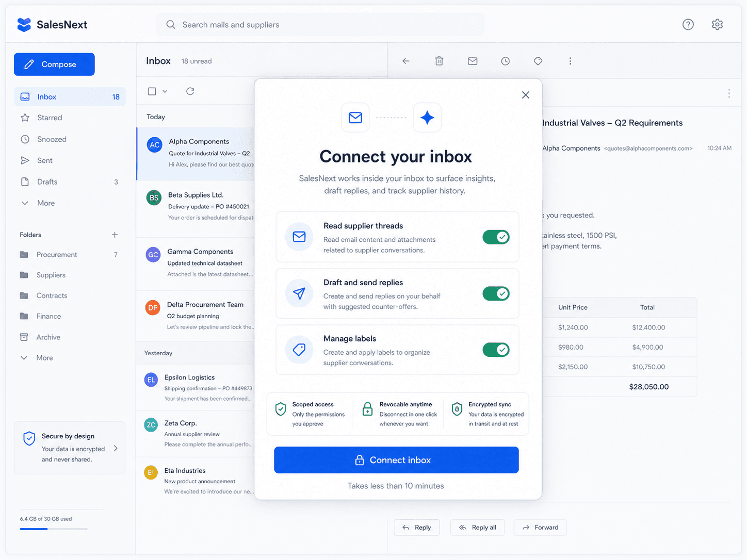Click the SalesNext logo icon
The height and width of the screenshot is (560, 747).
coord(24,25)
